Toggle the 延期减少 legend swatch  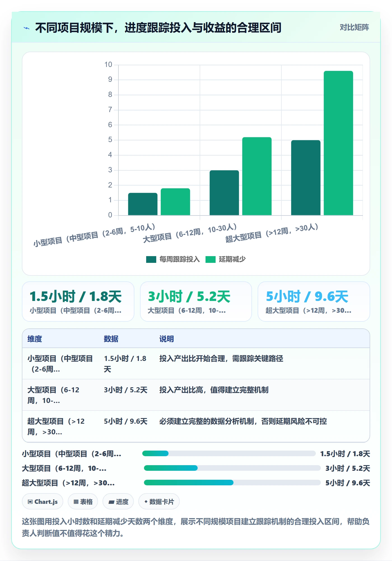210,259
